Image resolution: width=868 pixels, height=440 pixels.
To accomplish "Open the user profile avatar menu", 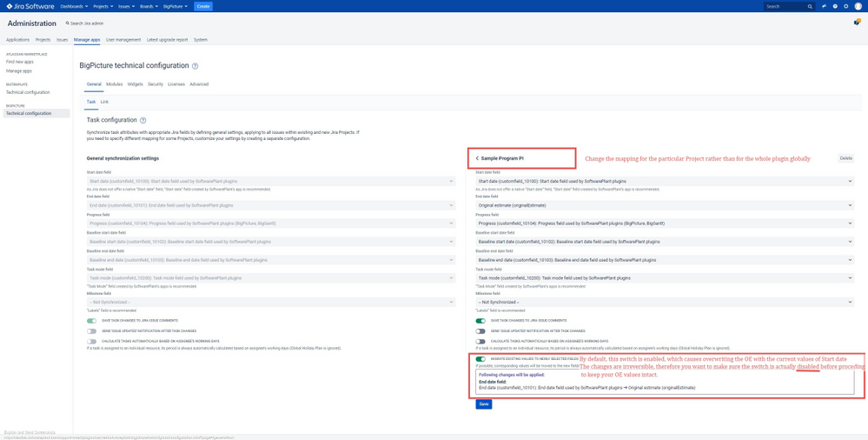I will 858,6.
